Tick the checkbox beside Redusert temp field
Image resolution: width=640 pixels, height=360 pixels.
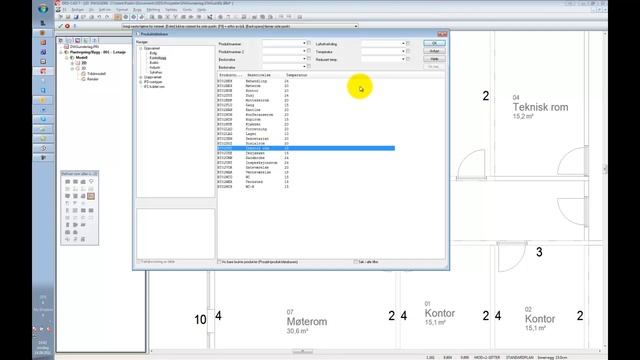(x=408, y=59)
